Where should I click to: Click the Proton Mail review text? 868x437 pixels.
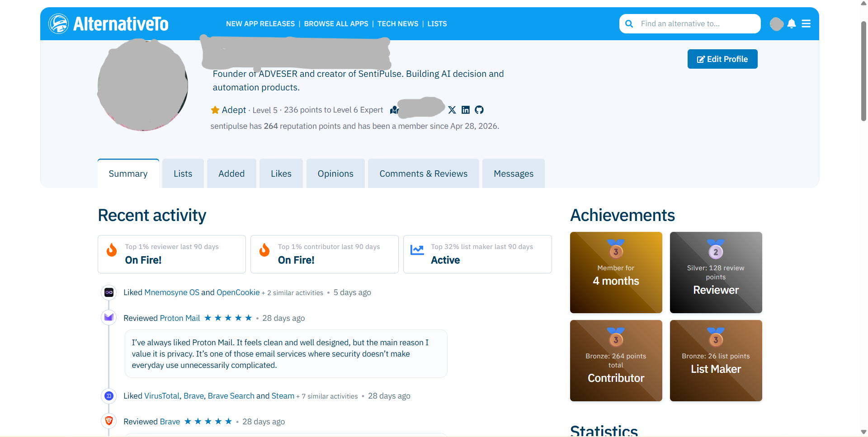[280, 354]
